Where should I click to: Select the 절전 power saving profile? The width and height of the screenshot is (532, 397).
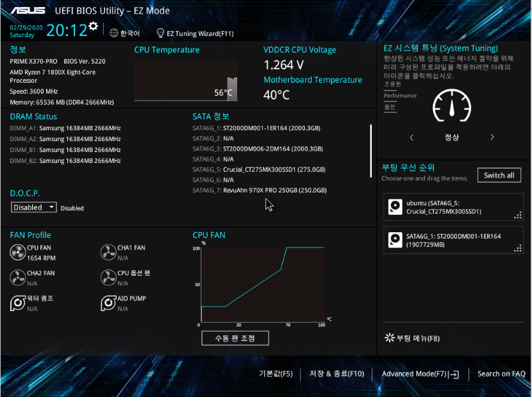(390, 107)
